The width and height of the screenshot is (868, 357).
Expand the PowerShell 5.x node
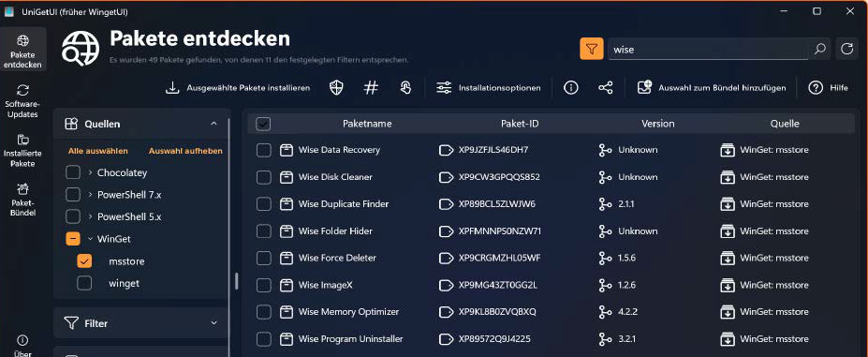tap(90, 216)
